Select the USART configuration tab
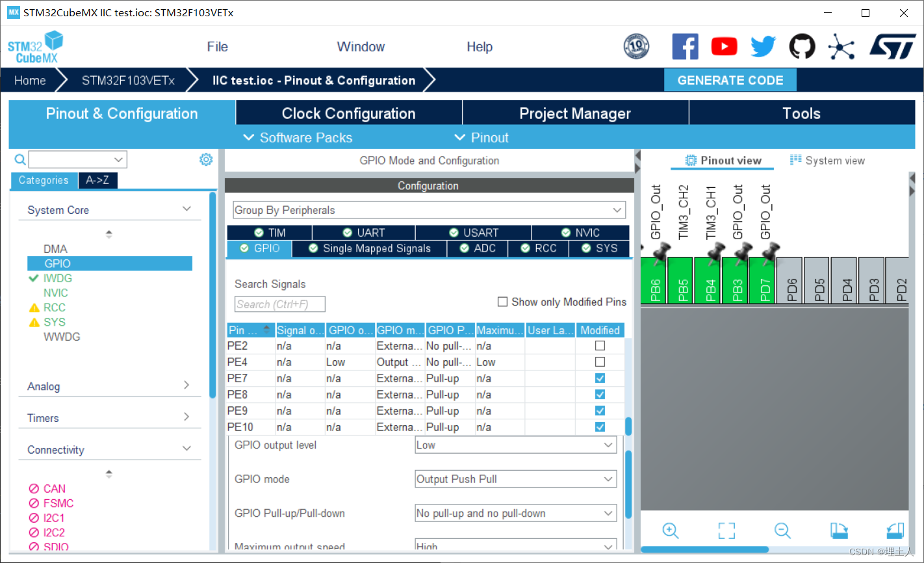This screenshot has height=563, width=924. 474,233
